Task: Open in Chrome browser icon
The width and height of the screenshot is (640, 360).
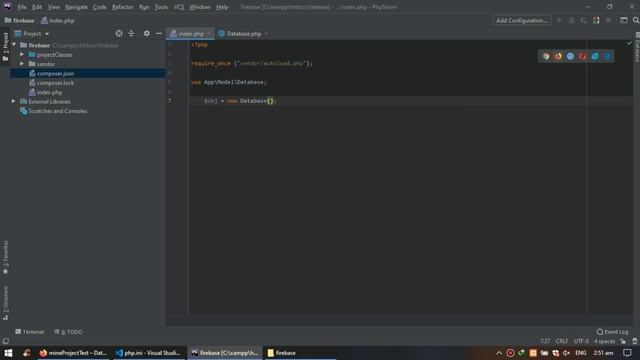Action: pyautogui.click(x=546, y=56)
